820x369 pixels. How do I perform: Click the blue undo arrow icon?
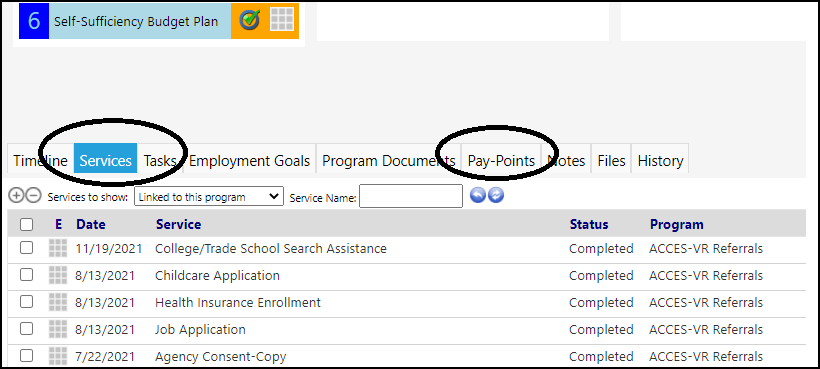478,195
